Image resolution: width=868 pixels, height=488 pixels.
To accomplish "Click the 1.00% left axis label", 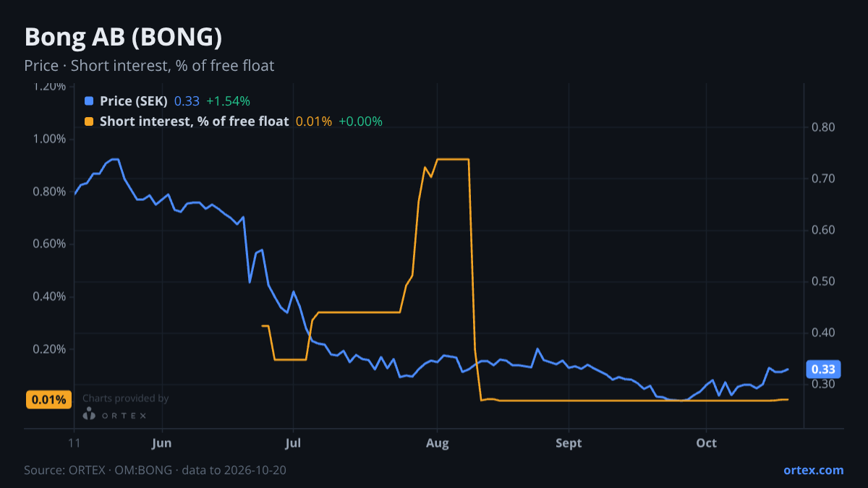I will tap(50, 139).
